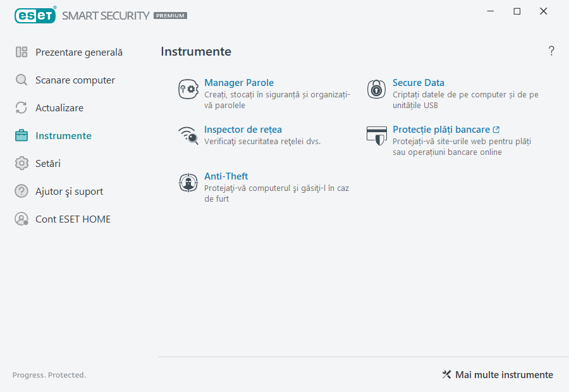Screen dimensions: 569x392
Task: Select the Secure Data padlock icon
Action: pos(376,89)
